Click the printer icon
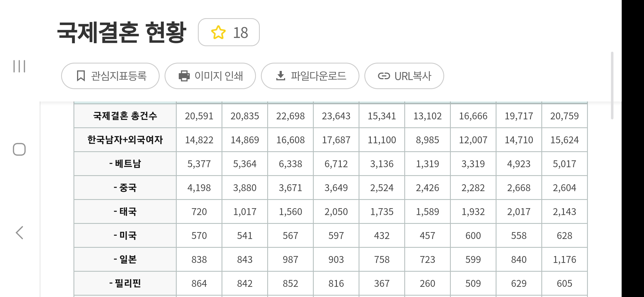 click(184, 76)
